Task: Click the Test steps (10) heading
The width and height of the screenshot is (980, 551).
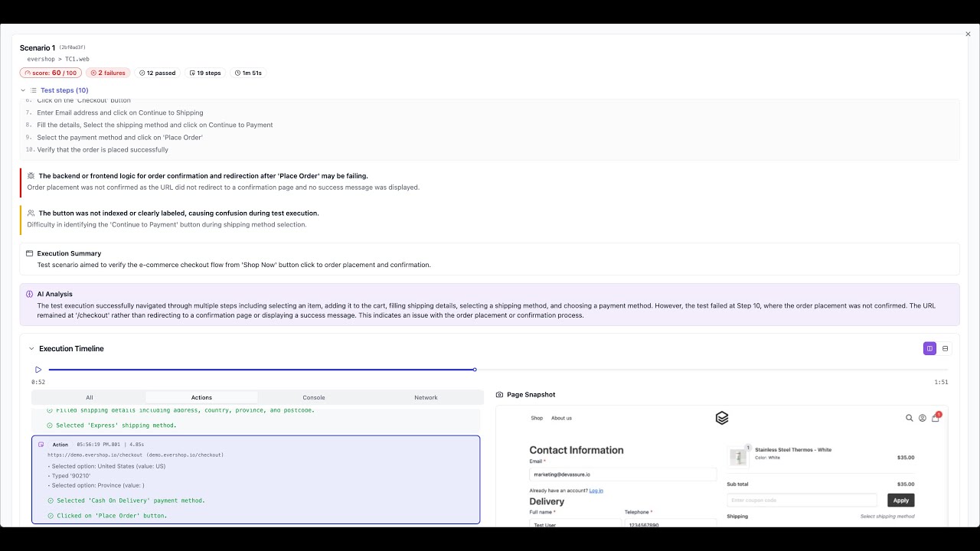Action: pyautogui.click(x=64, y=90)
